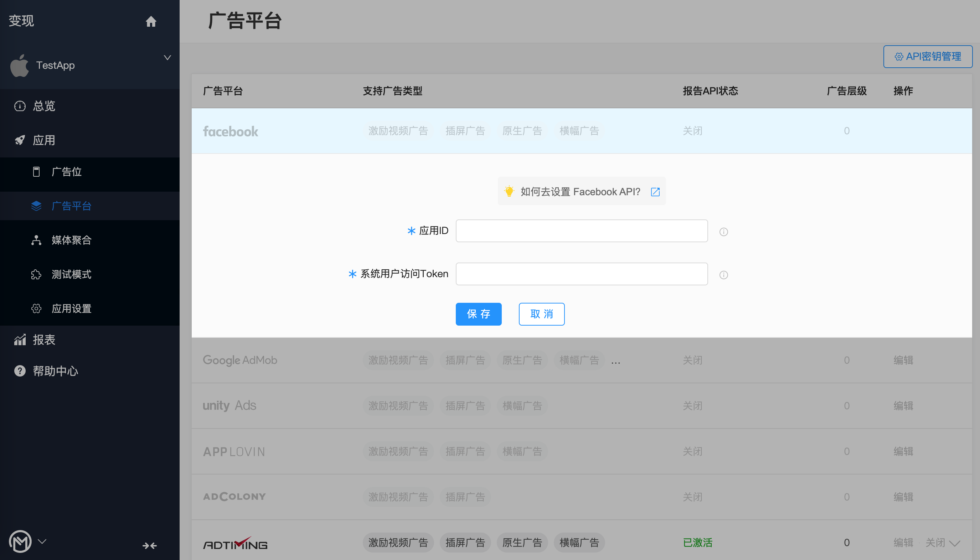Click the gear icon in API密钥管理 button
This screenshot has height=560, width=980.
pos(899,57)
